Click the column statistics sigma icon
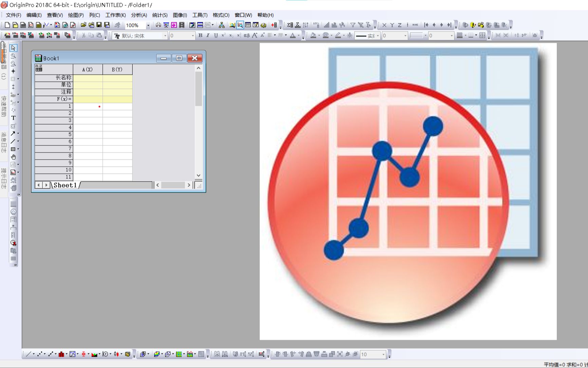 click(290, 25)
